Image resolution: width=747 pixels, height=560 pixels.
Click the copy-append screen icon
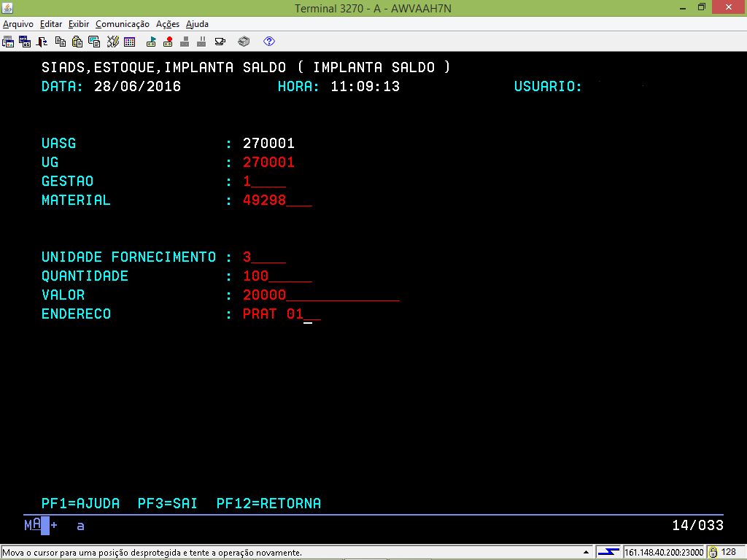pos(94,42)
